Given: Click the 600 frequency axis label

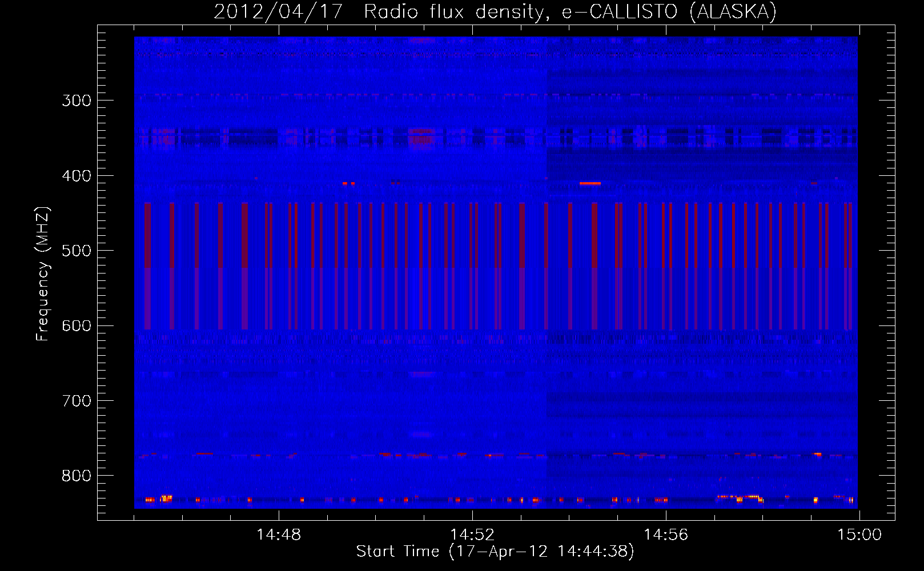Looking at the screenshot, I should (x=77, y=326).
